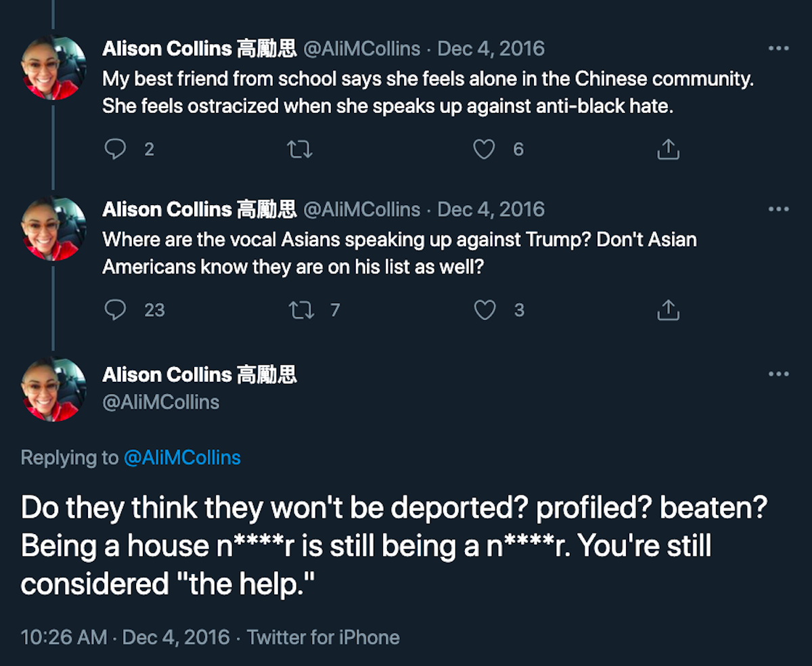812x666 pixels.
Task: Click the second tweet's Dec 4, 2016 date
Action: [491, 210]
